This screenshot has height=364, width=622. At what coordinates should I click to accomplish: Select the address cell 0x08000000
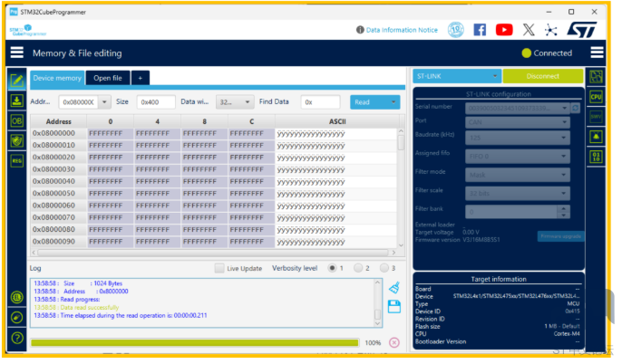(59, 133)
